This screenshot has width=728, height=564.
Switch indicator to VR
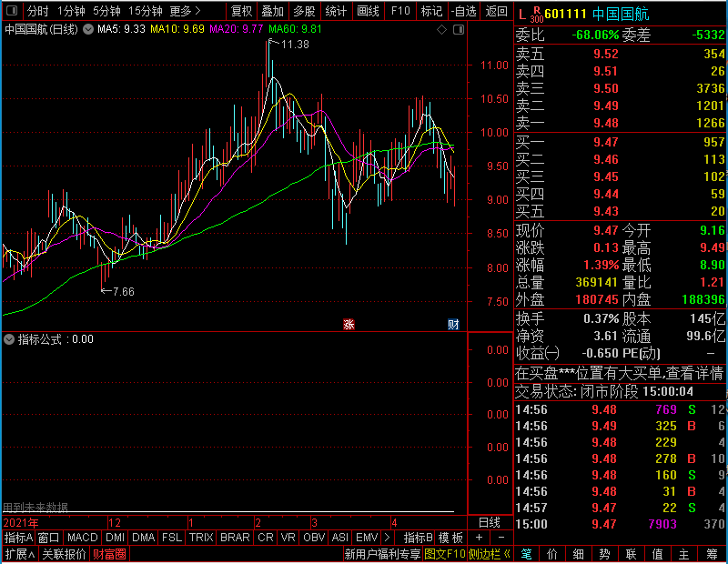click(288, 538)
